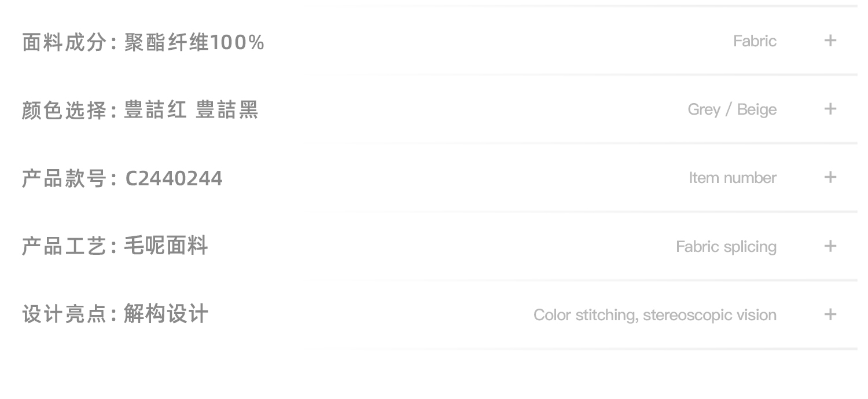Choose the 豊喆红 color option

[155, 110]
